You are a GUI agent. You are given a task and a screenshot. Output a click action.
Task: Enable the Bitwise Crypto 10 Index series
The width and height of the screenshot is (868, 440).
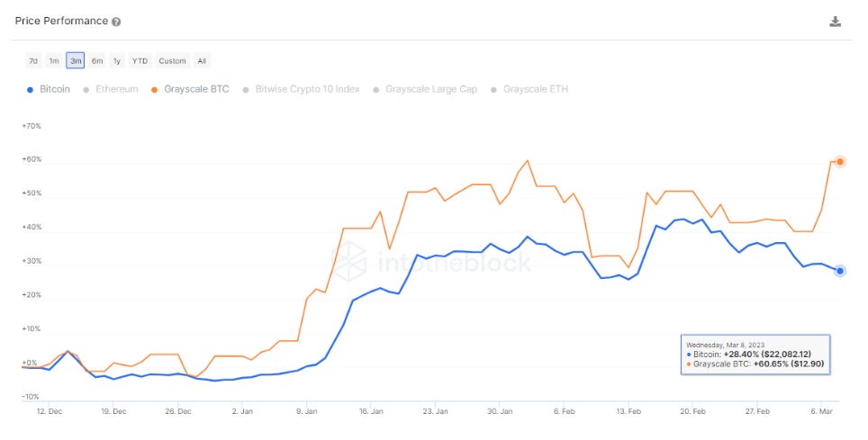coord(301,89)
